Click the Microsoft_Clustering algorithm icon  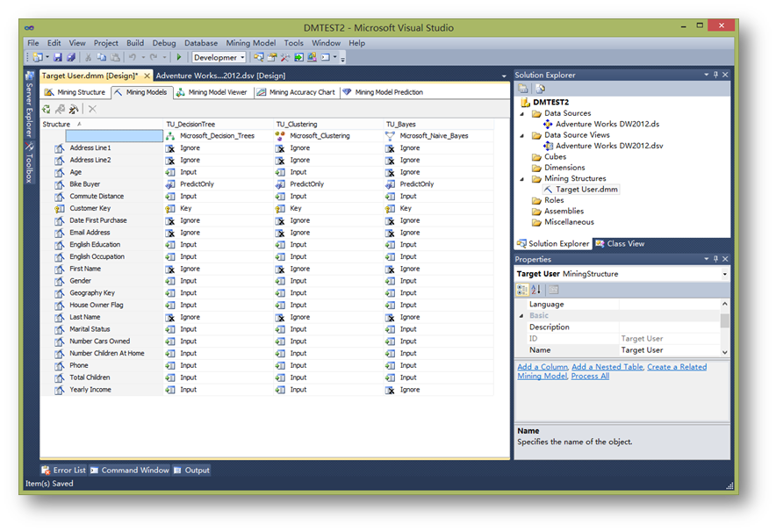281,136
